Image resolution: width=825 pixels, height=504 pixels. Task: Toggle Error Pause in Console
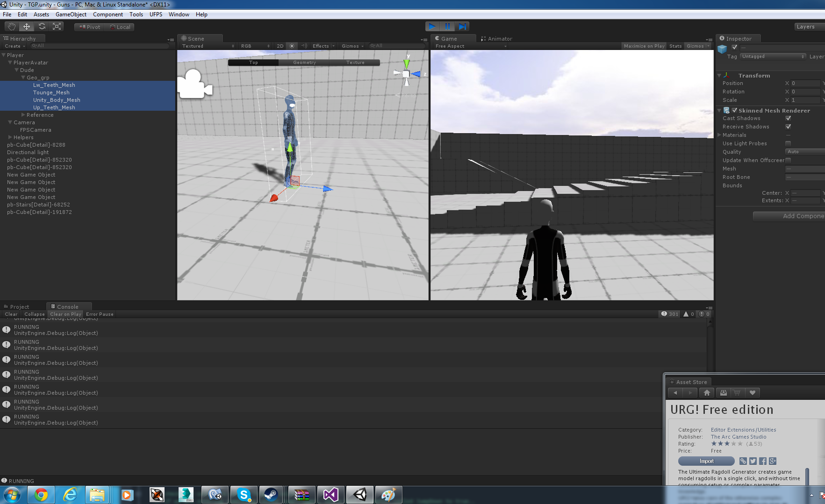[x=100, y=314]
